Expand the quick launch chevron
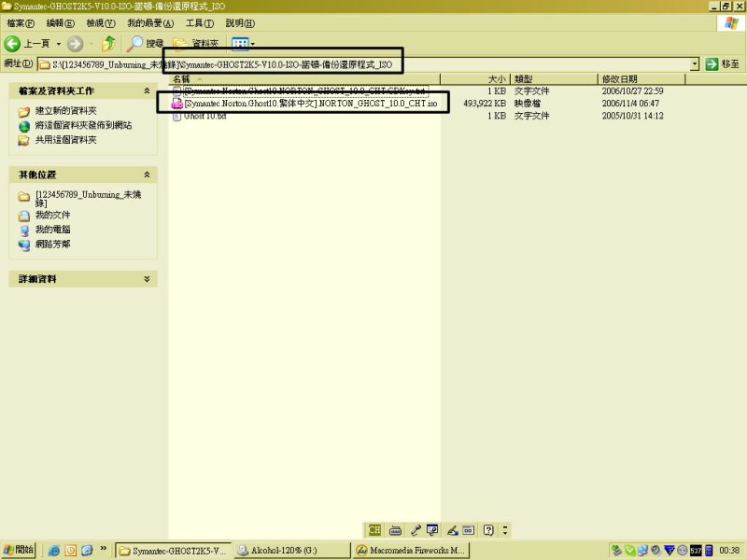This screenshot has height=560, width=747. [103, 549]
